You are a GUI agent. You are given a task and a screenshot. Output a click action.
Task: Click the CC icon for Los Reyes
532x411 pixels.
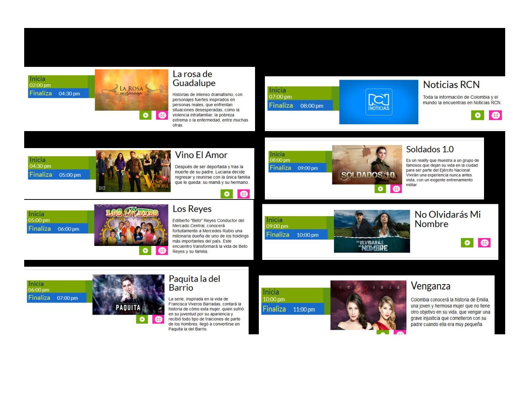pyautogui.click(x=162, y=250)
